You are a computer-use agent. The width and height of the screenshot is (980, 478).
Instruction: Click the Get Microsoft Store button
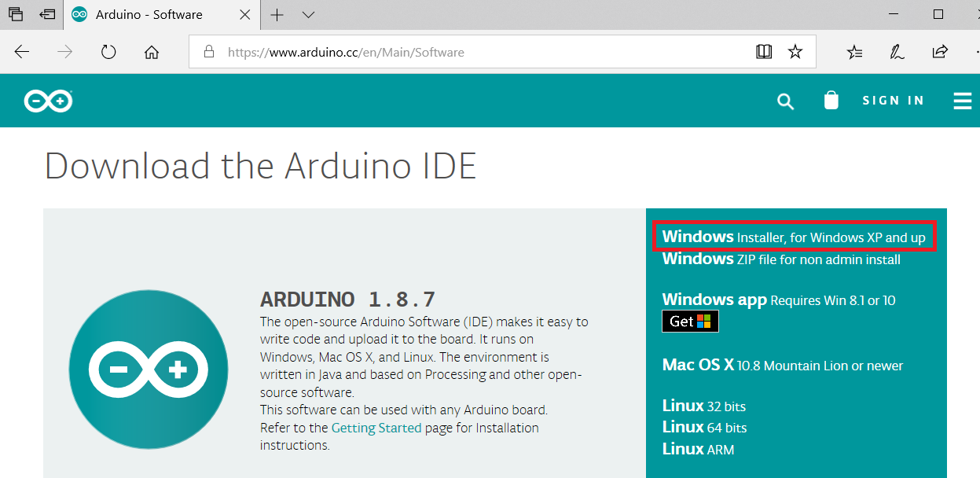click(x=690, y=321)
